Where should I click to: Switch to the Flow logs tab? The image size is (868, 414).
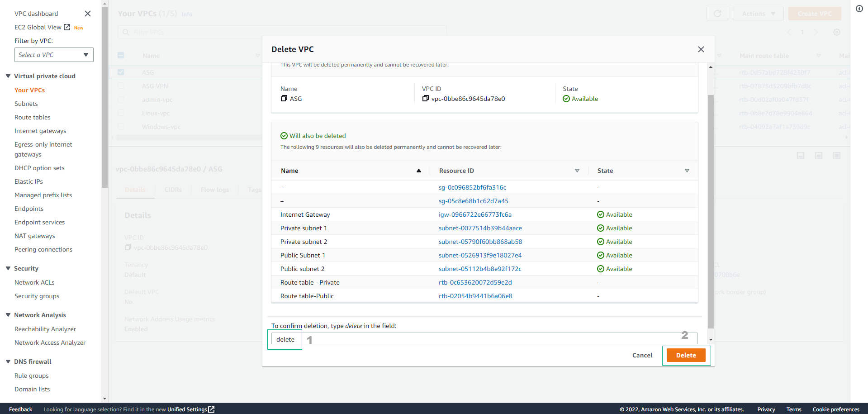(x=215, y=190)
